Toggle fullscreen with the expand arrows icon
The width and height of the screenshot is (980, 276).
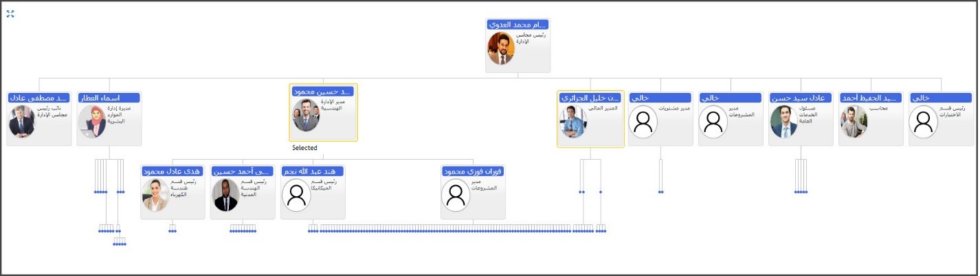(x=10, y=13)
